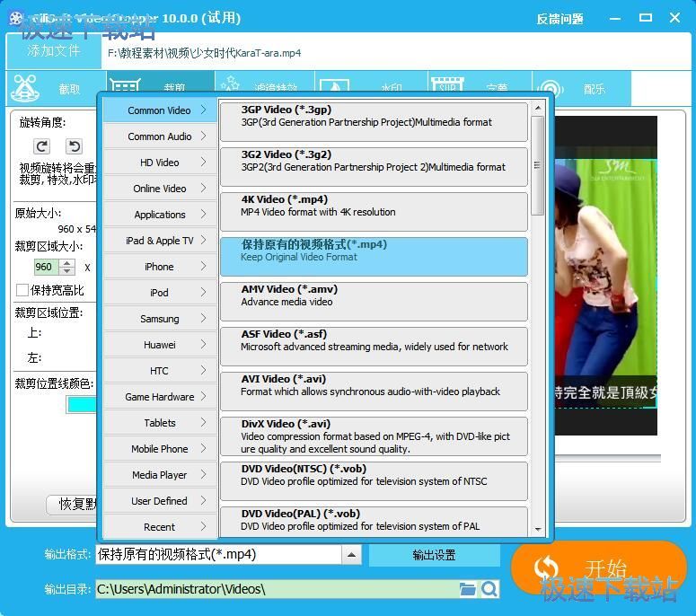Expand the Samsung category
696x616 pixels.
(x=160, y=319)
